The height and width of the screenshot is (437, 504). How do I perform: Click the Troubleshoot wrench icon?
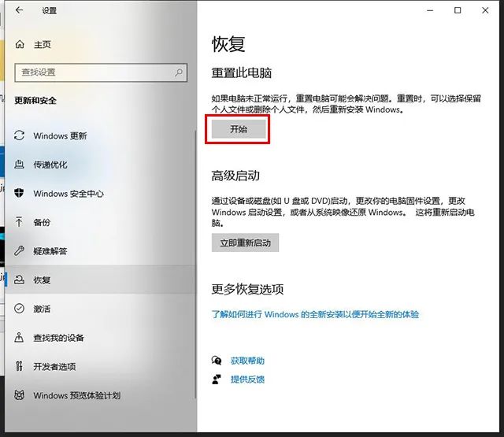pyautogui.click(x=20, y=251)
